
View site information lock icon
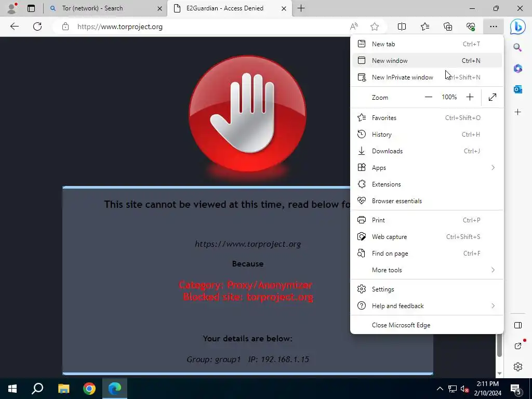click(65, 26)
